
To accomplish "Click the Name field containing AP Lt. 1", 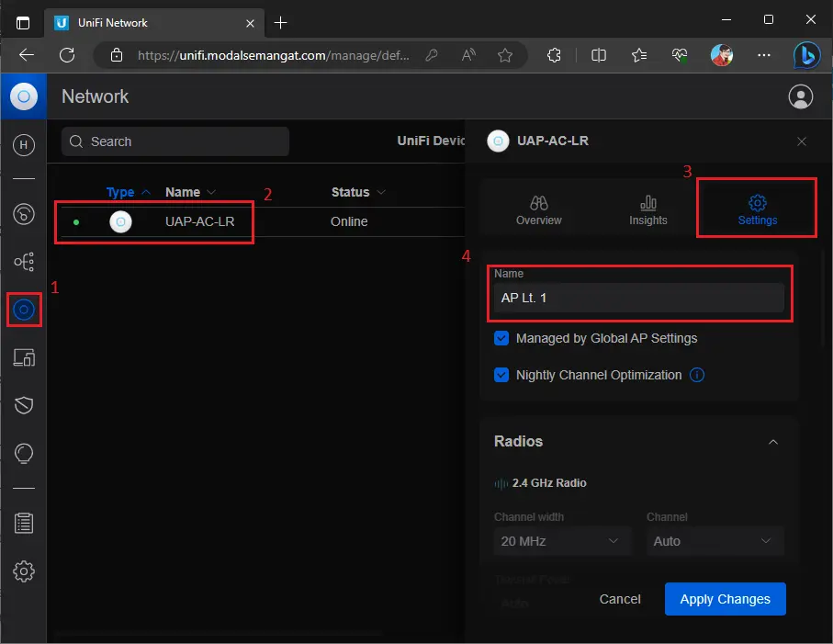I will (x=639, y=298).
